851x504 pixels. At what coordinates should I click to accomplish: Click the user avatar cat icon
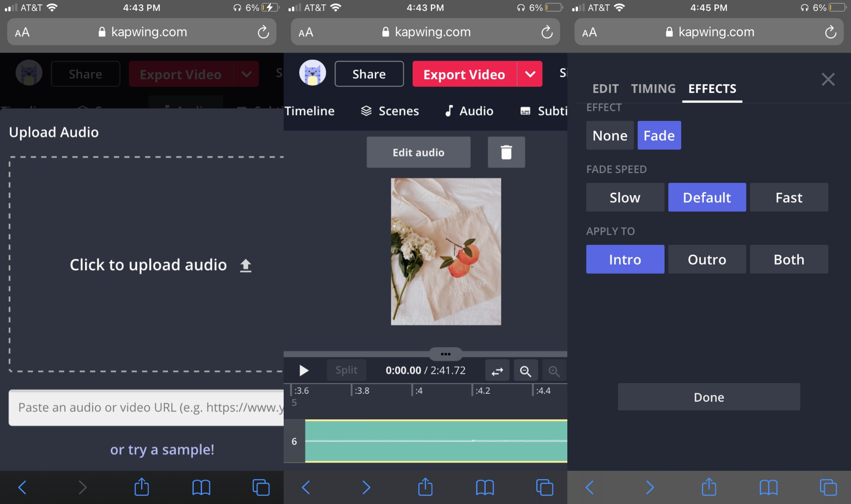coord(312,73)
